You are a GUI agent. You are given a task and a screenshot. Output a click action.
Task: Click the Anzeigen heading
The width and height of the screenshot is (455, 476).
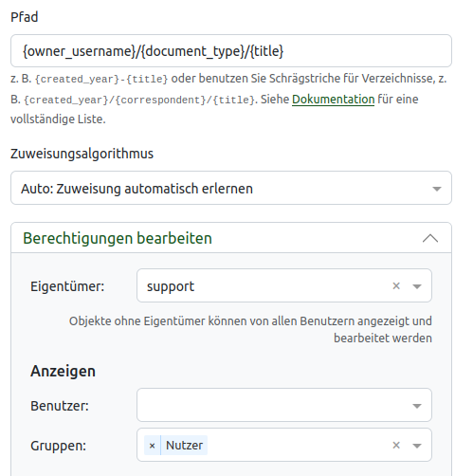tap(63, 371)
